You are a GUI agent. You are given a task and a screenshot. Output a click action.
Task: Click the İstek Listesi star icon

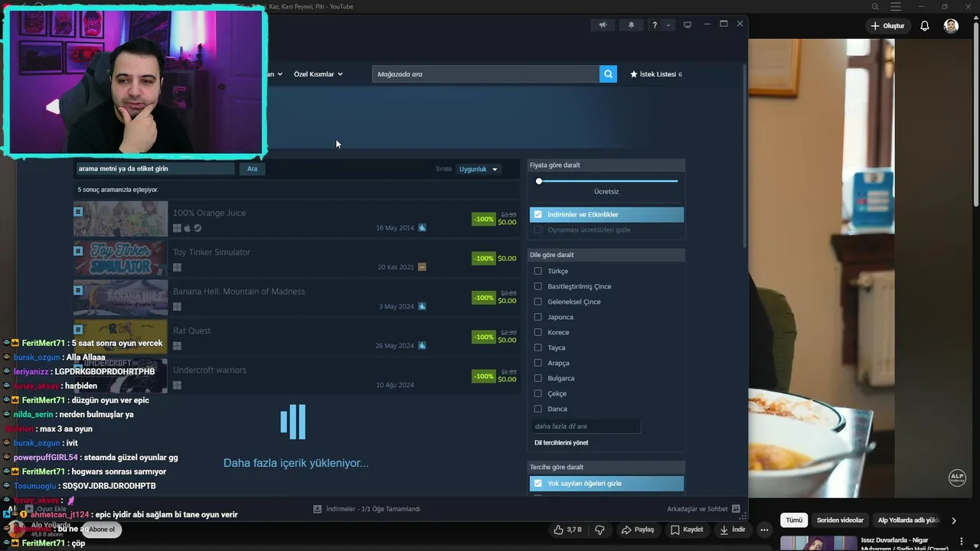pos(634,74)
